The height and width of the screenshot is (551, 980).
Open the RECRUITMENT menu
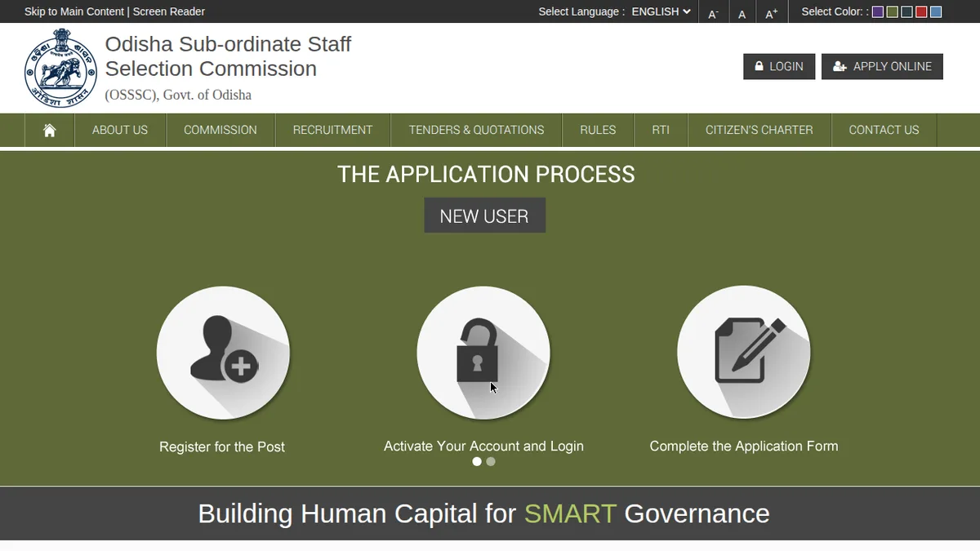332,131
